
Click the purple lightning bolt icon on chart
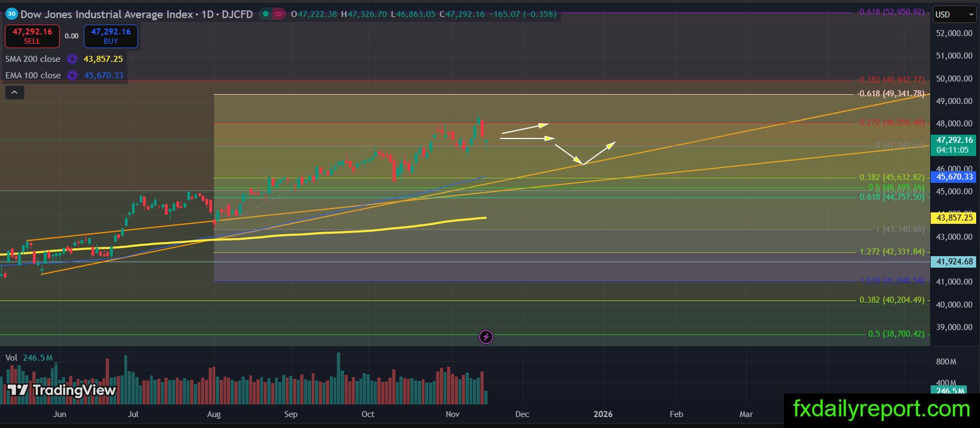coord(486,337)
